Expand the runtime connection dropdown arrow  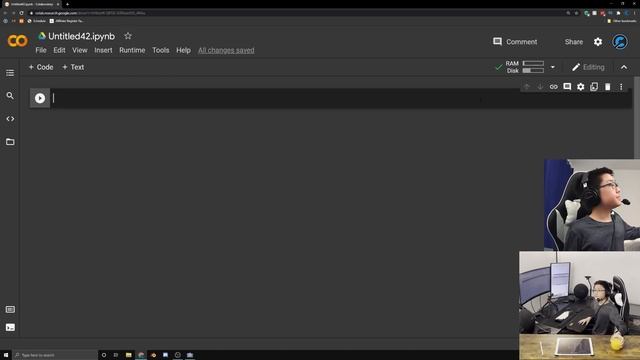tap(552, 67)
